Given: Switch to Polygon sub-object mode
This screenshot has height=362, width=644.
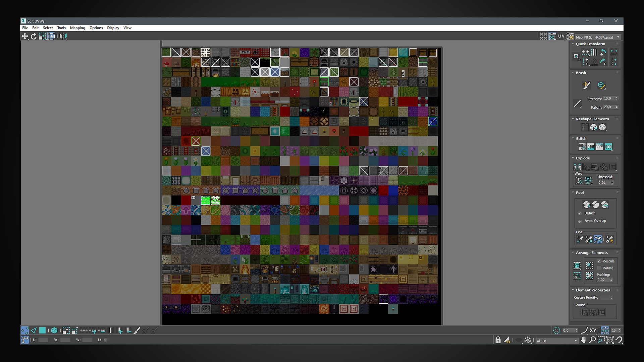Looking at the screenshot, I should point(42,330).
